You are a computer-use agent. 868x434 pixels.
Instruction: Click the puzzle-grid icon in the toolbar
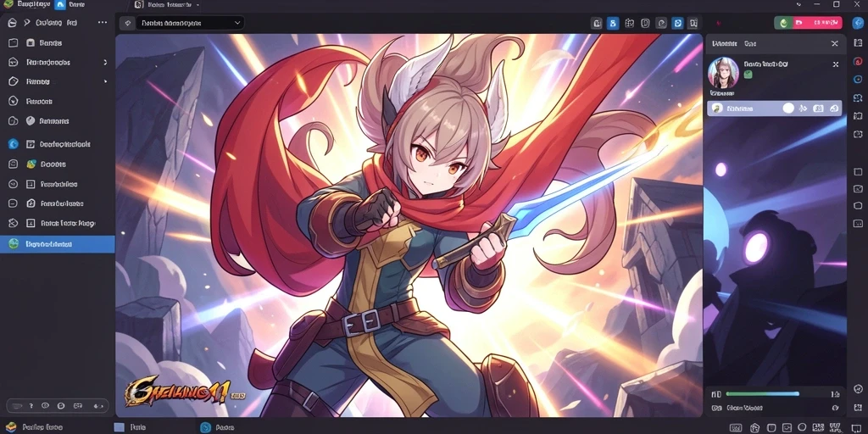(629, 23)
